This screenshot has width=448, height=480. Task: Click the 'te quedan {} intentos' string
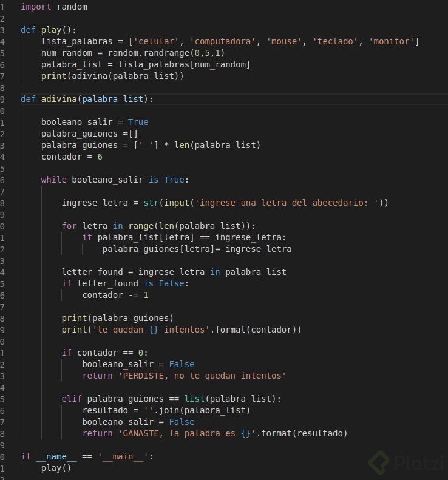coord(151,330)
